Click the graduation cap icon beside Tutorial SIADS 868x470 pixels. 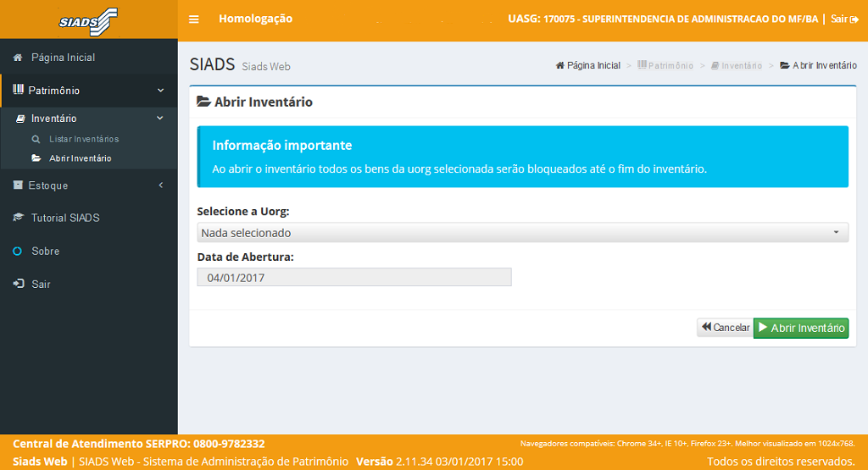tap(19, 218)
